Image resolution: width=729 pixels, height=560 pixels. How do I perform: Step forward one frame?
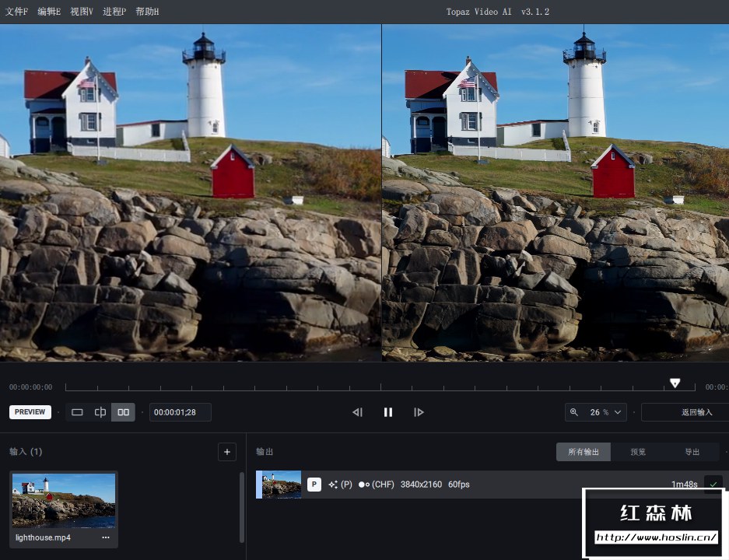click(419, 412)
